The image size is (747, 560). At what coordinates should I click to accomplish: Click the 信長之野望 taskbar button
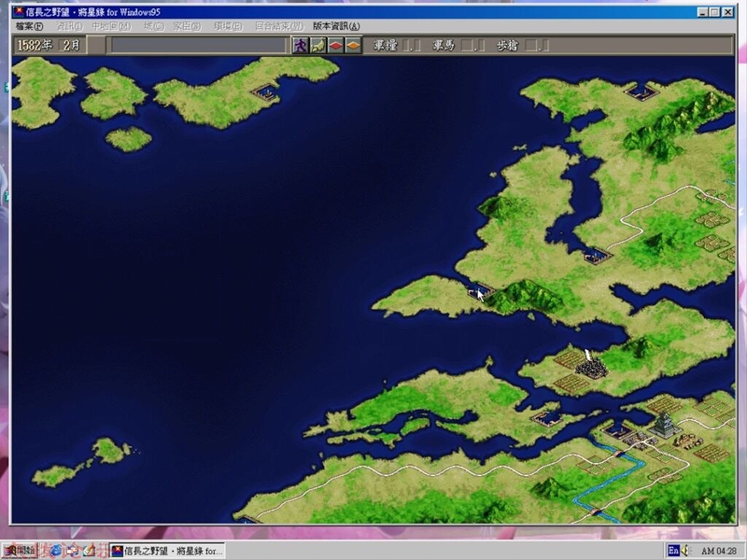pyautogui.click(x=167, y=551)
